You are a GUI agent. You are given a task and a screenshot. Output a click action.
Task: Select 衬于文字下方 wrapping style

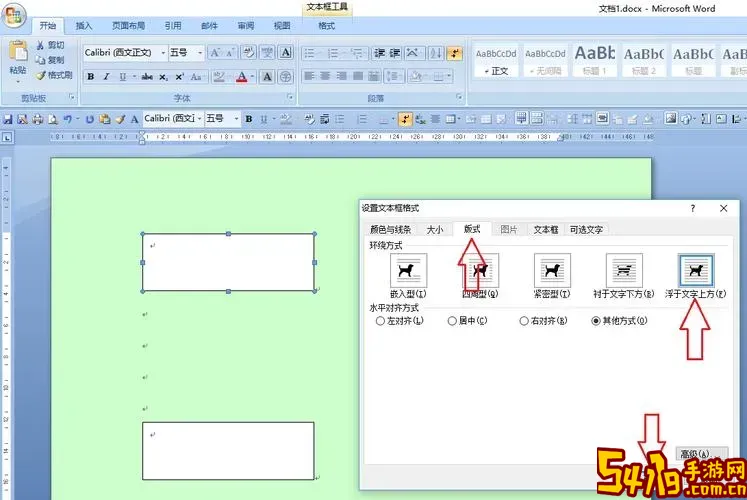pos(624,270)
